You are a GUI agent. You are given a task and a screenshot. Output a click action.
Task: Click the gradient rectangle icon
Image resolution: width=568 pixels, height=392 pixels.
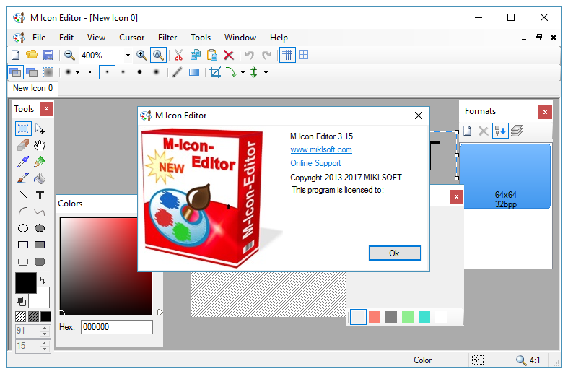click(x=194, y=72)
